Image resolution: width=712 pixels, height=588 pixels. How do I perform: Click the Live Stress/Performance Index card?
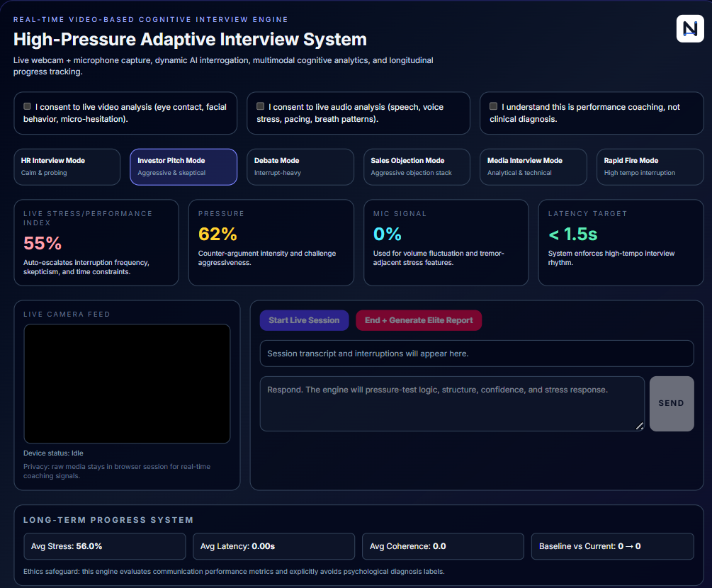coord(96,242)
